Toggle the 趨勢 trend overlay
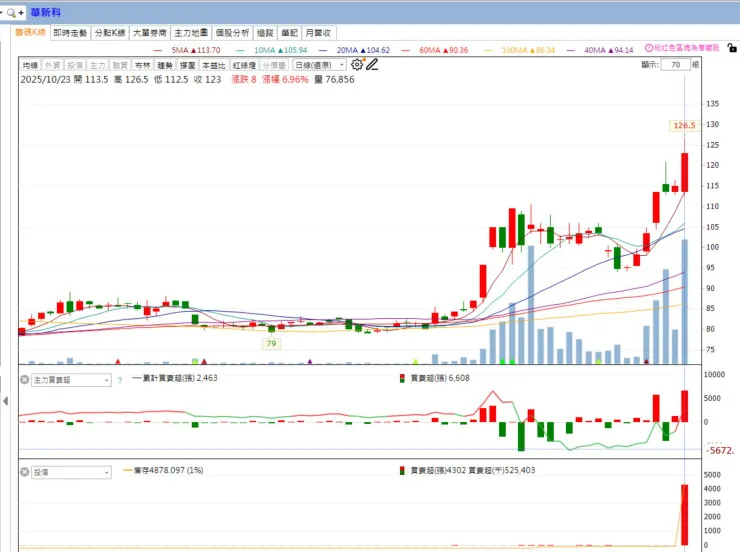 (x=165, y=65)
